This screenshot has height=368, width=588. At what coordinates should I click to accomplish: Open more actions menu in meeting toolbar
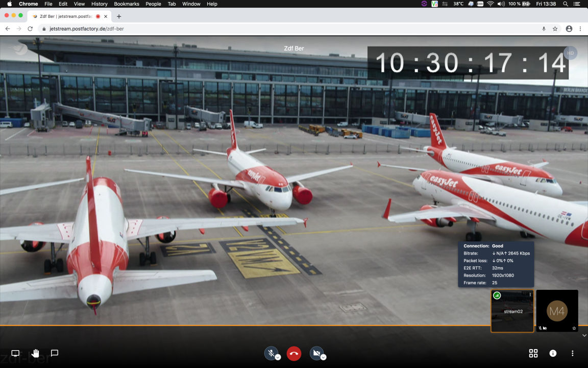click(x=572, y=353)
